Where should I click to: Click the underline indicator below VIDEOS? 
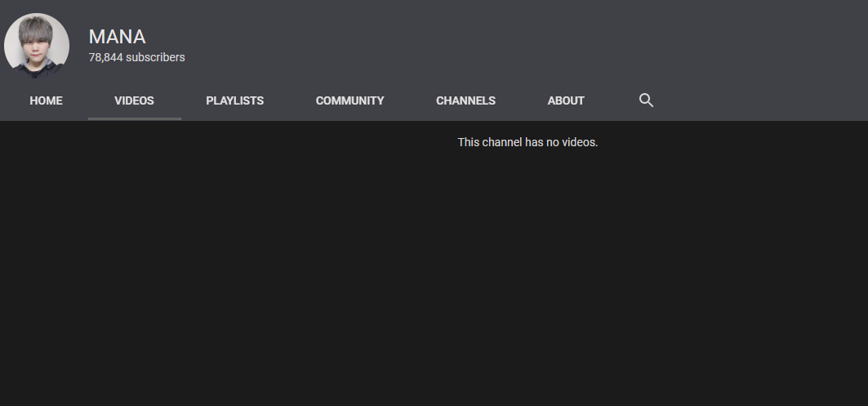coord(134,118)
